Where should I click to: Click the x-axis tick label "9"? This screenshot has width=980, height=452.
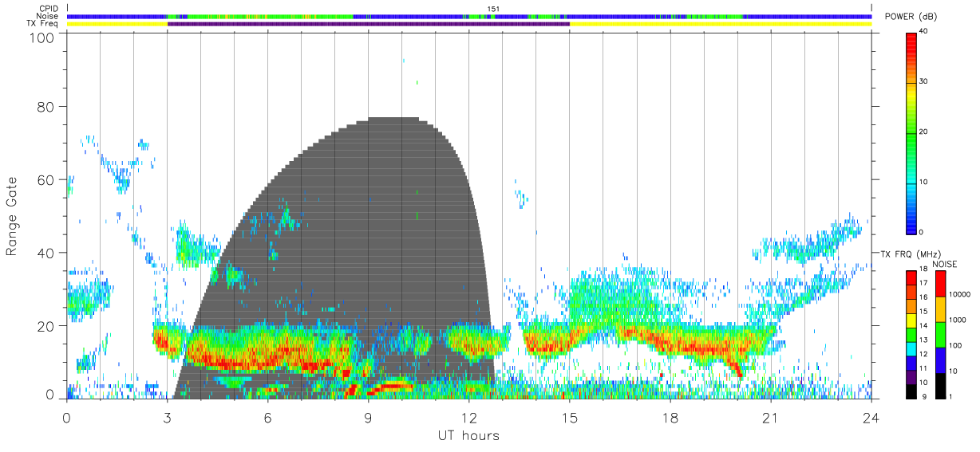coord(369,417)
